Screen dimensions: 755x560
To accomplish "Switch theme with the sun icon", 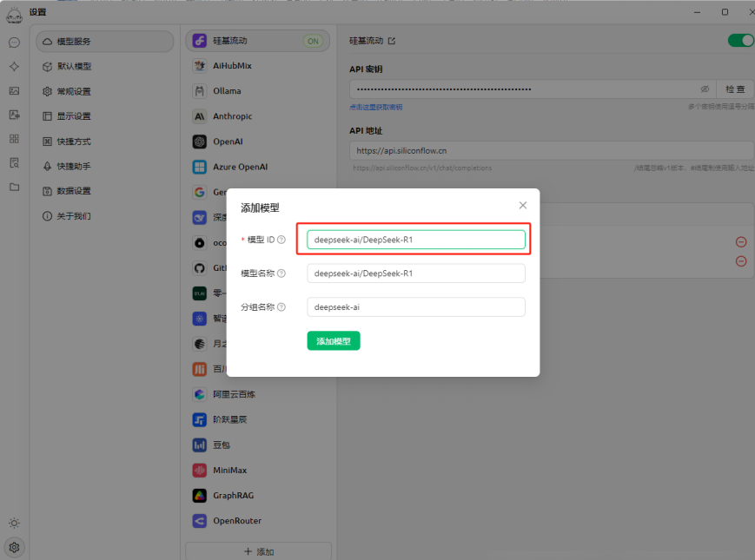I will pyautogui.click(x=15, y=523).
